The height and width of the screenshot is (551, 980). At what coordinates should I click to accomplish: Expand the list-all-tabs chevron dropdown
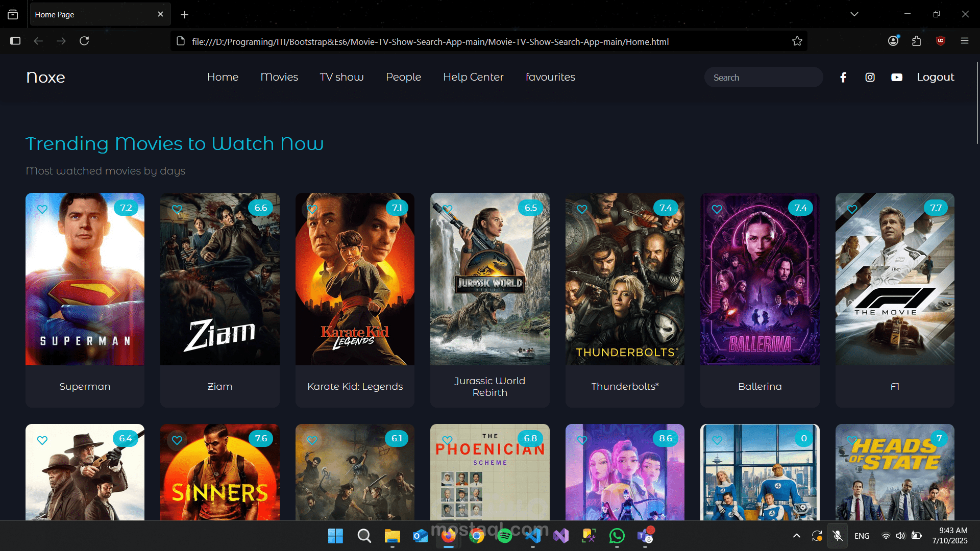coord(854,14)
